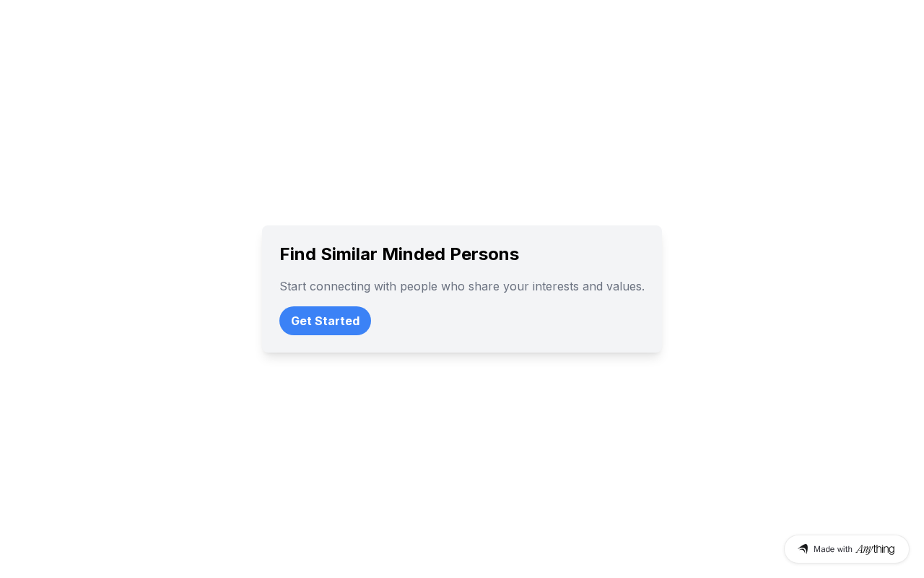The image size is (924, 578).
Task: Click the description paragraph under the heading
Action: pyautogui.click(x=461, y=286)
